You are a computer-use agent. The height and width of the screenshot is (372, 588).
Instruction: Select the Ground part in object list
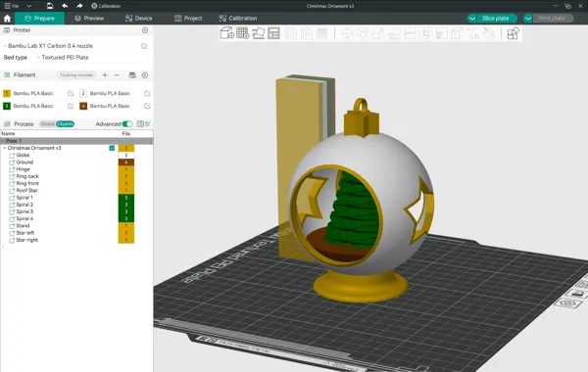point(24,163)
